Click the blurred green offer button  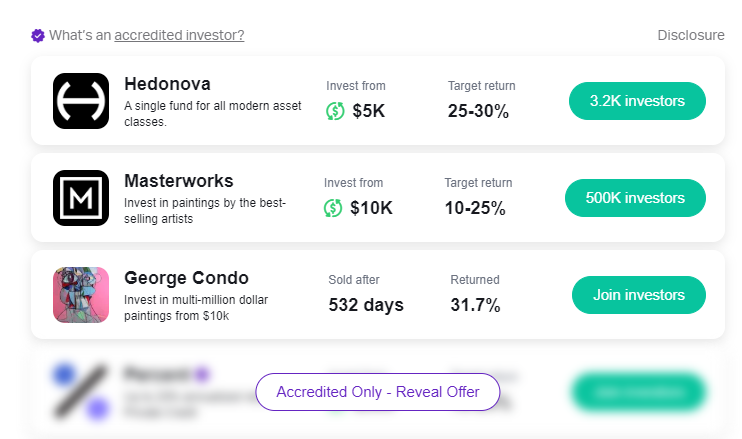[x=639, y=392]
